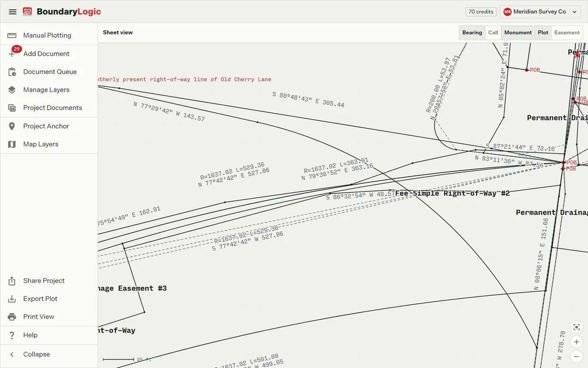Click the Share Project icon

click(12, 281)
